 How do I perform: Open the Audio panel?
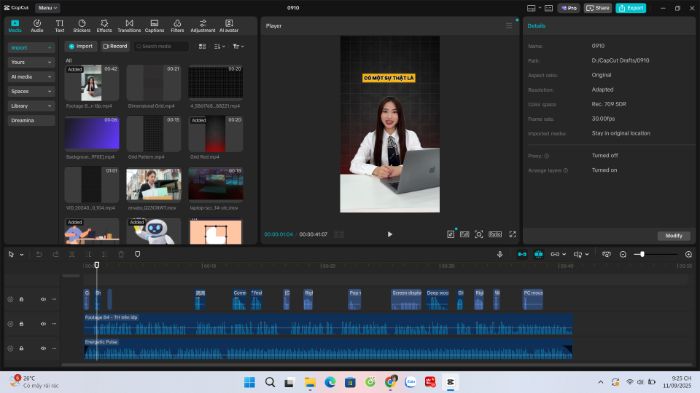(37, 26)
